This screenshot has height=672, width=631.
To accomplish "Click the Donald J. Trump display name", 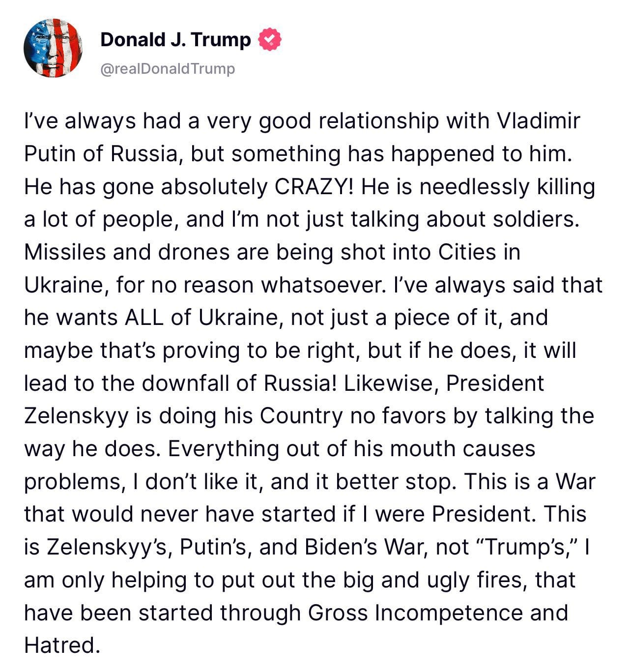I will pyautogui.click(x=175, y=40).
